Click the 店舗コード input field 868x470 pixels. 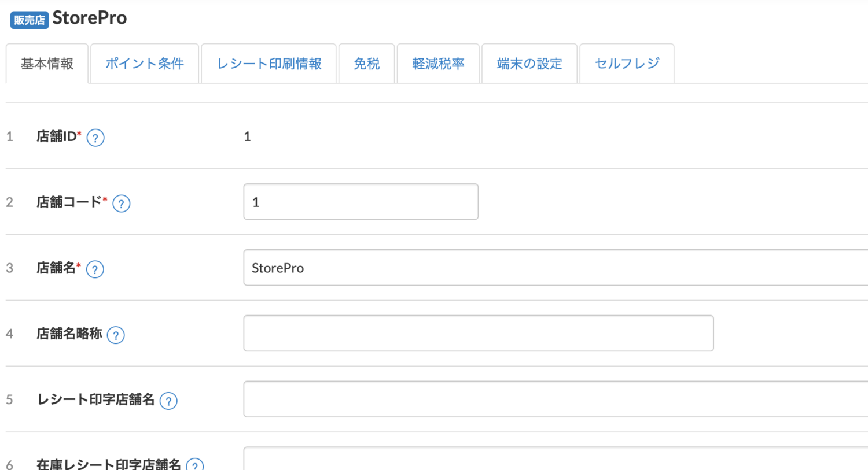pos(361,202)
